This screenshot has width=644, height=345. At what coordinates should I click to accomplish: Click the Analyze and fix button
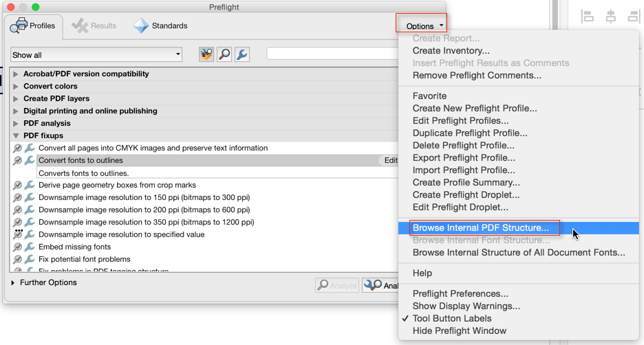[x=380, y=285]
